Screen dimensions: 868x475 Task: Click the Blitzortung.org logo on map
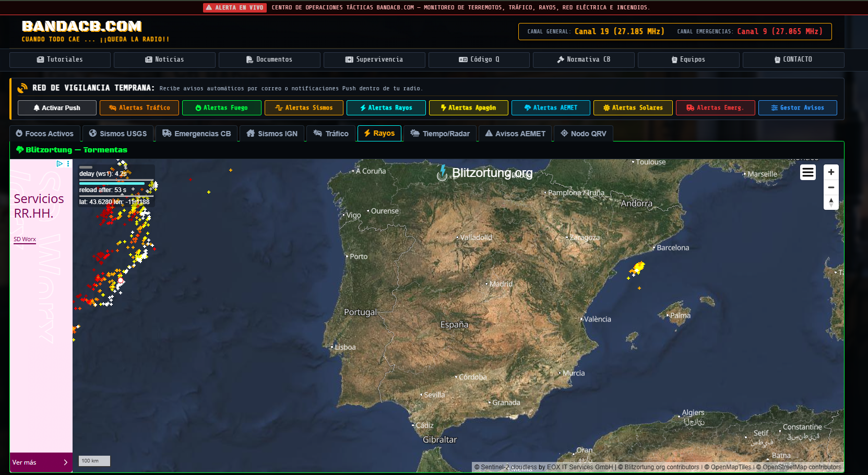(485, 172)
